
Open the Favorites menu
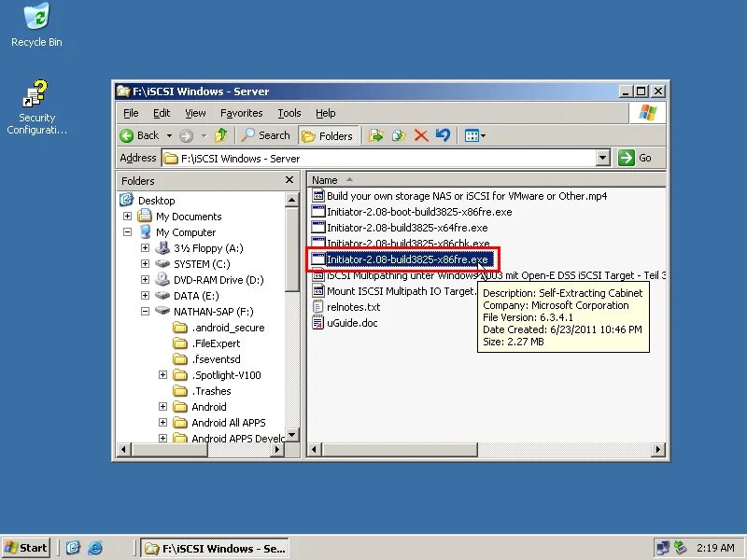pos(242,113)
